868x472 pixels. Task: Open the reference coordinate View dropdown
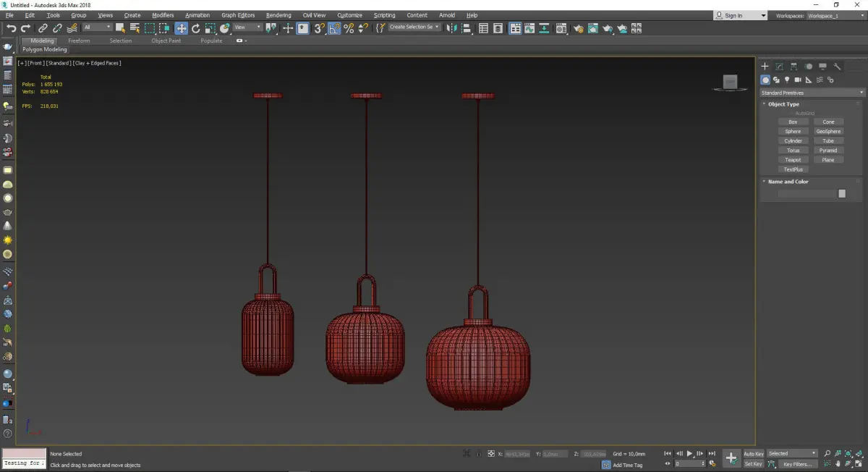coord(247,28)
